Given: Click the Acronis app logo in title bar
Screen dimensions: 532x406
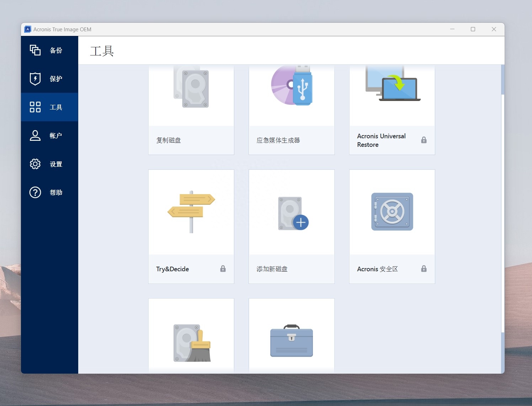Looking at the screenshot, I should [x=28, y=29].
